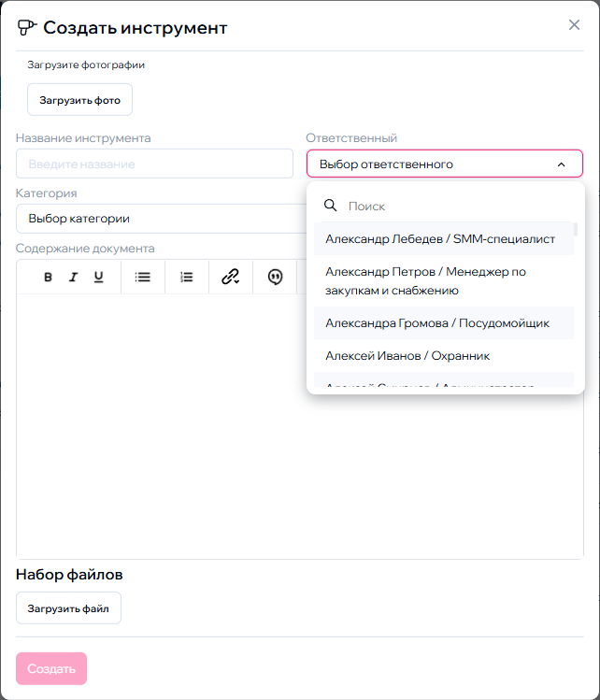The height and width of the screenshot is (700, 600).
Task: Focus the instrument name input field
Action: (154, 164)
